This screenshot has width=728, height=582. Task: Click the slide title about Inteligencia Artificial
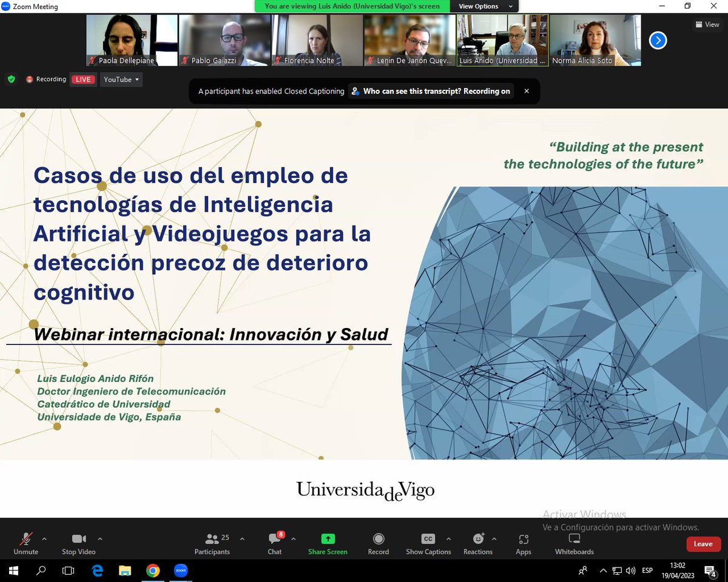click(x=203, y=233)
